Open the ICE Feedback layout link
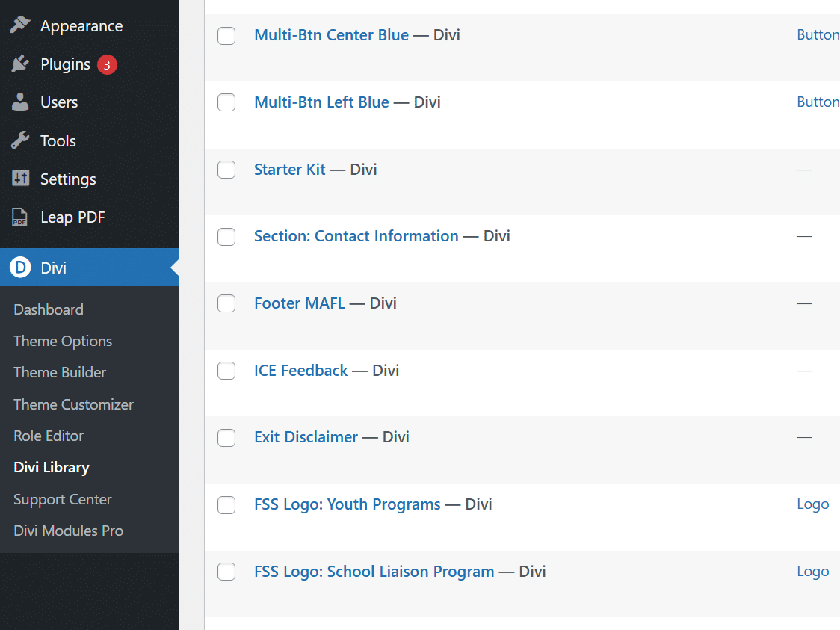The width and height of the screenshot is (840, 630). pos(301,370)
